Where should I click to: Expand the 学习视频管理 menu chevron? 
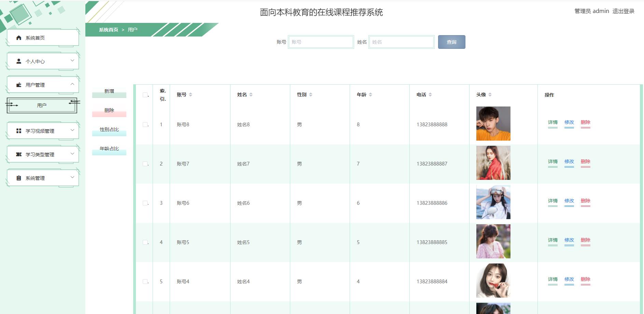[72, 130]
